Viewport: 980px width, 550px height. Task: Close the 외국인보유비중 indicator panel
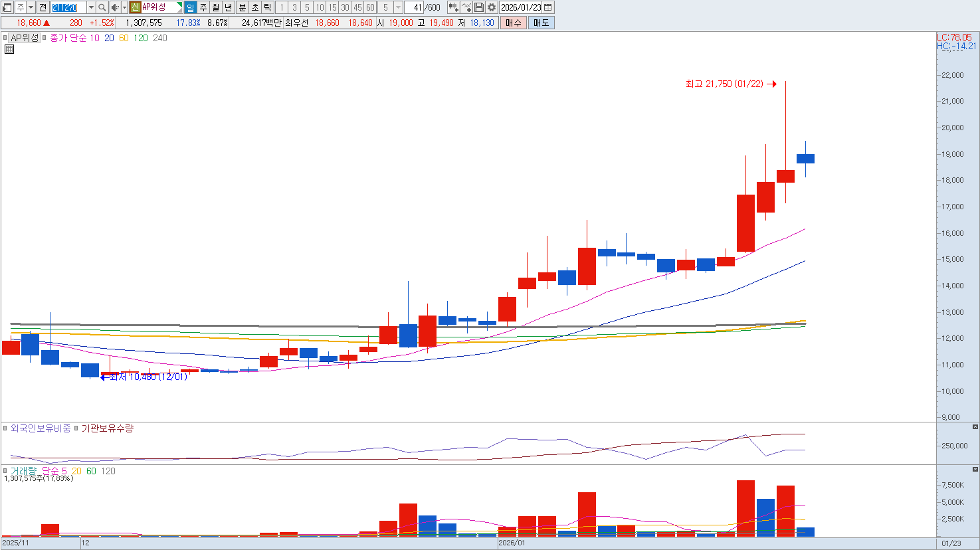[975, 426]
